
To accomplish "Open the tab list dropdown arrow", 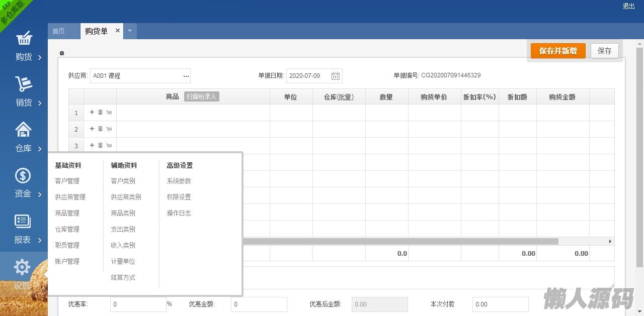I will 130,31.
